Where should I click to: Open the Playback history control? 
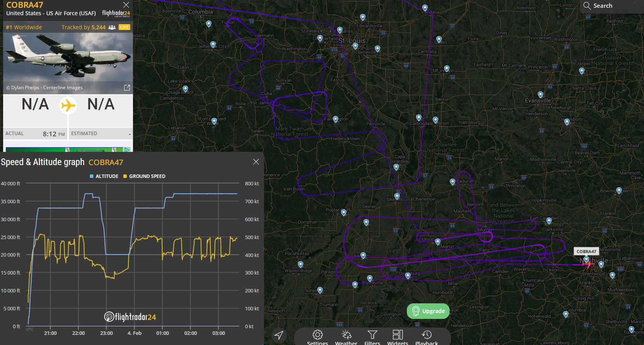click(427, 337)
